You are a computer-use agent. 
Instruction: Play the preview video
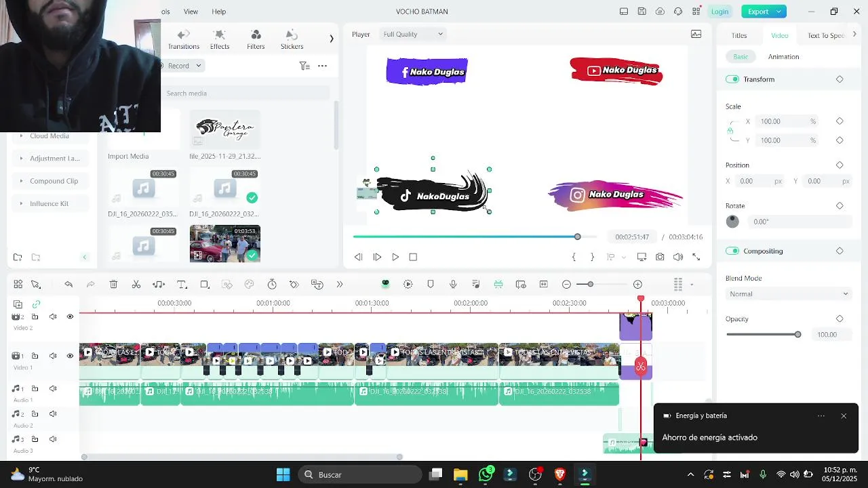point(395,257)
